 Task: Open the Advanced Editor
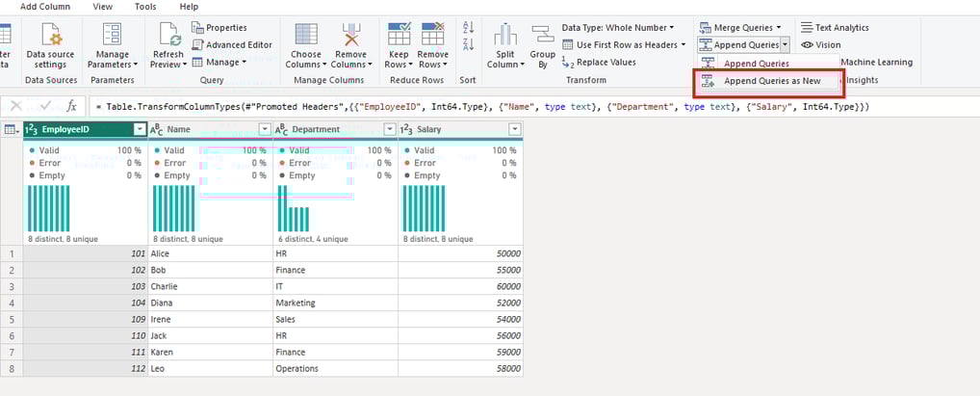pos(232,45)
